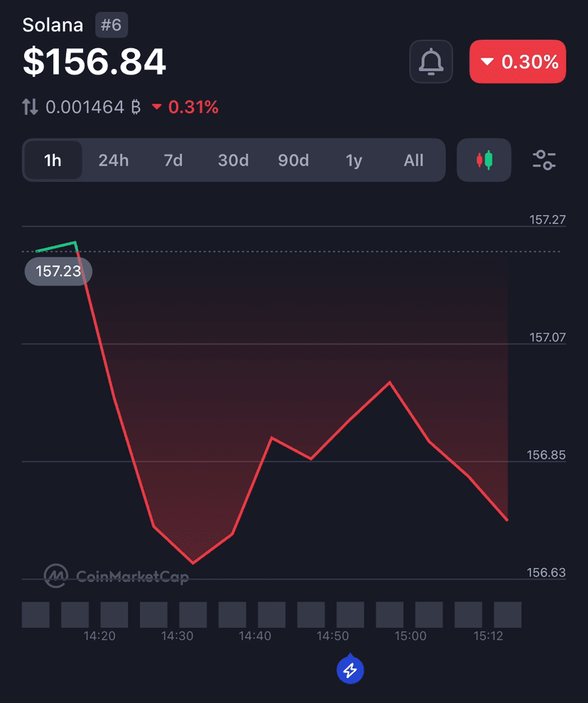The width and height of the screenshot is (588, 703).
Task: Switch chart to 7d range
Action: coord(173,160)
